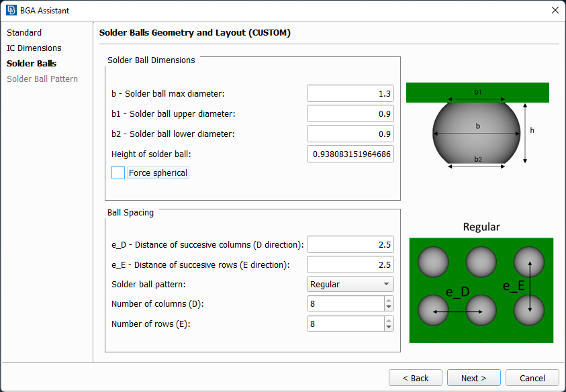Edit b2 solder ball lower diameter field
566x392 pixels.
click(350, 134)
